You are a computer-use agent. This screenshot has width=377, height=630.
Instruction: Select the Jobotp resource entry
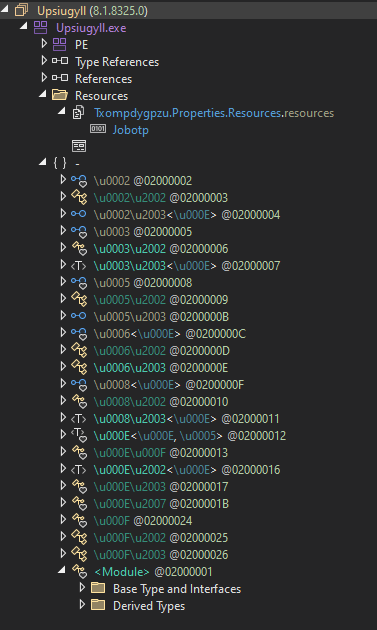pos(131,130)
